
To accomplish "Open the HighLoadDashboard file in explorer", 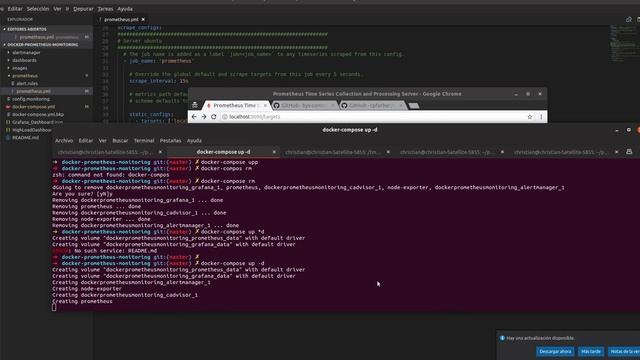I will 31,130.
